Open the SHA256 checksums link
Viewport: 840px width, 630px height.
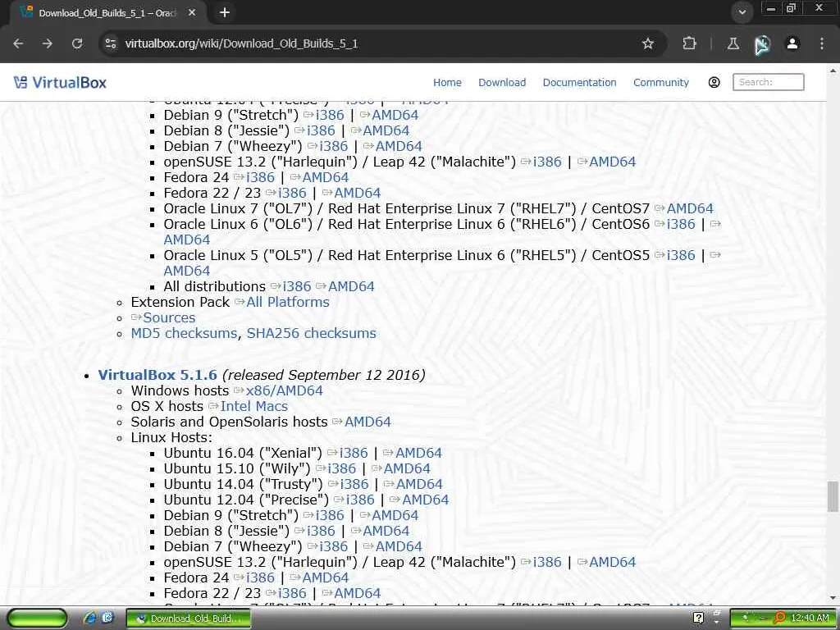click(311, 333)
